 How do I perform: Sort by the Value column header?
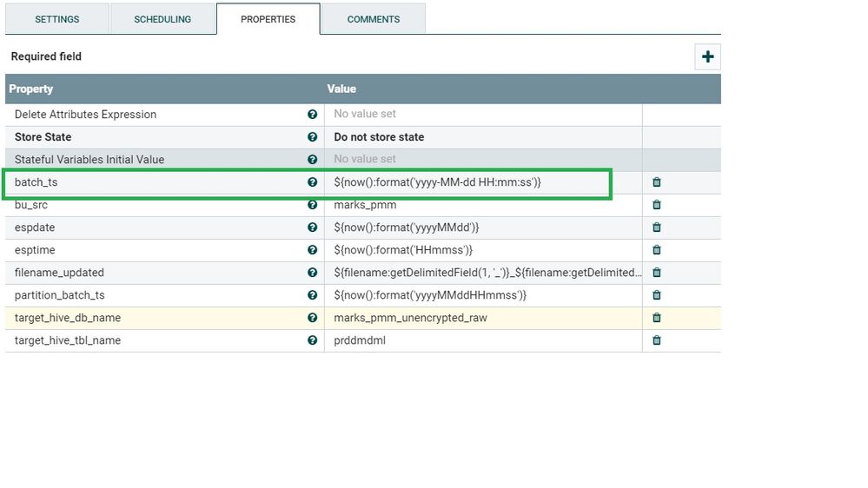(341, 89)
